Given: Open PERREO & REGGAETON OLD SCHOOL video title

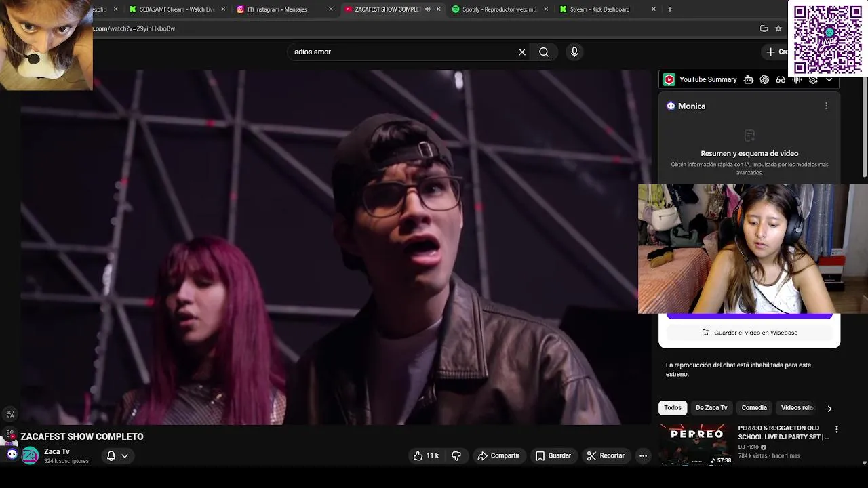Looking at the screenshot, I should (783, 432).
